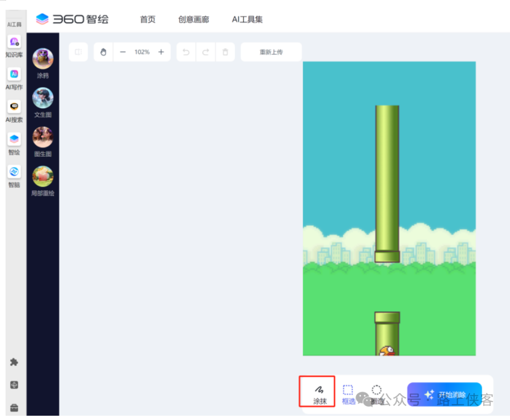Zoom out with the minus button

(x=123, y=52)
